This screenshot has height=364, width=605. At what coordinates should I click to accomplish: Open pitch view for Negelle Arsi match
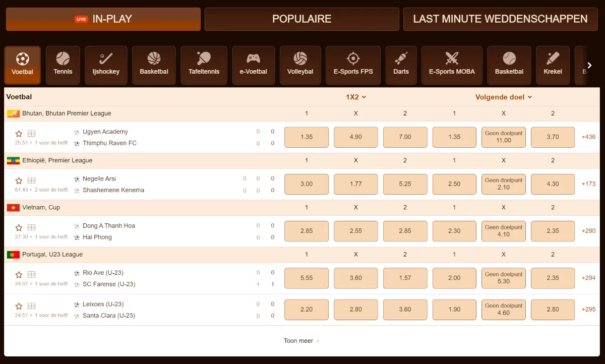click(32, 180)
